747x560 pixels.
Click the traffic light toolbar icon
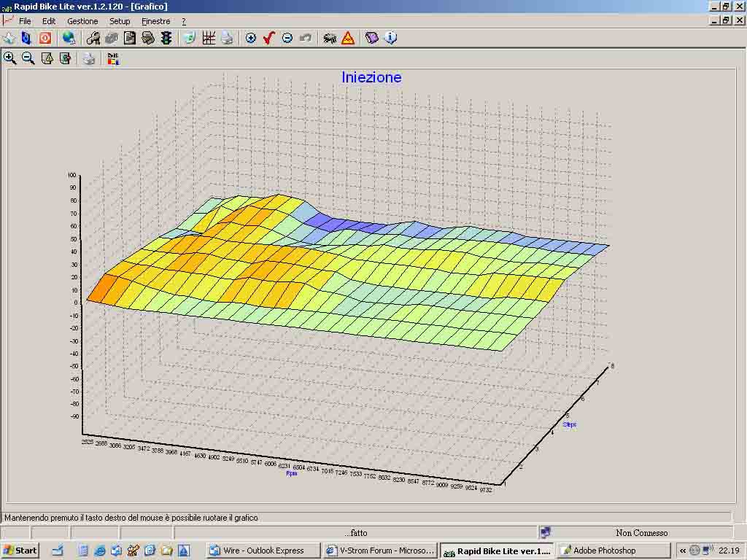pos(166,38)
